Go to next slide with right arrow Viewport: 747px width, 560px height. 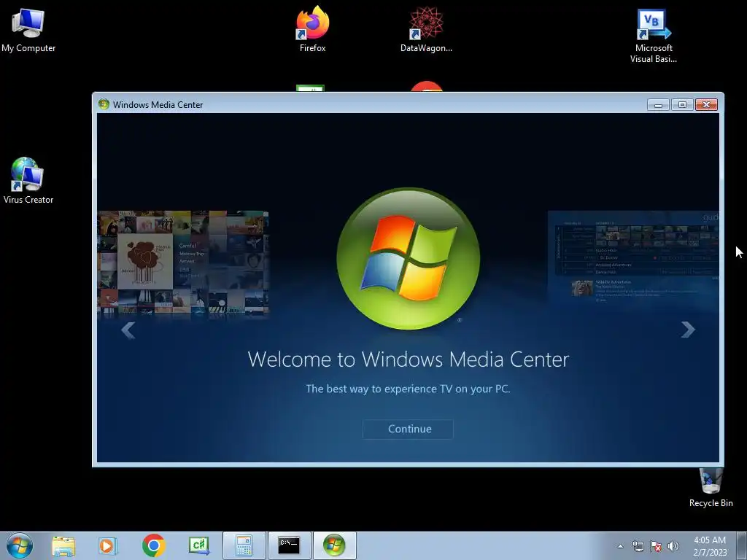688,330
